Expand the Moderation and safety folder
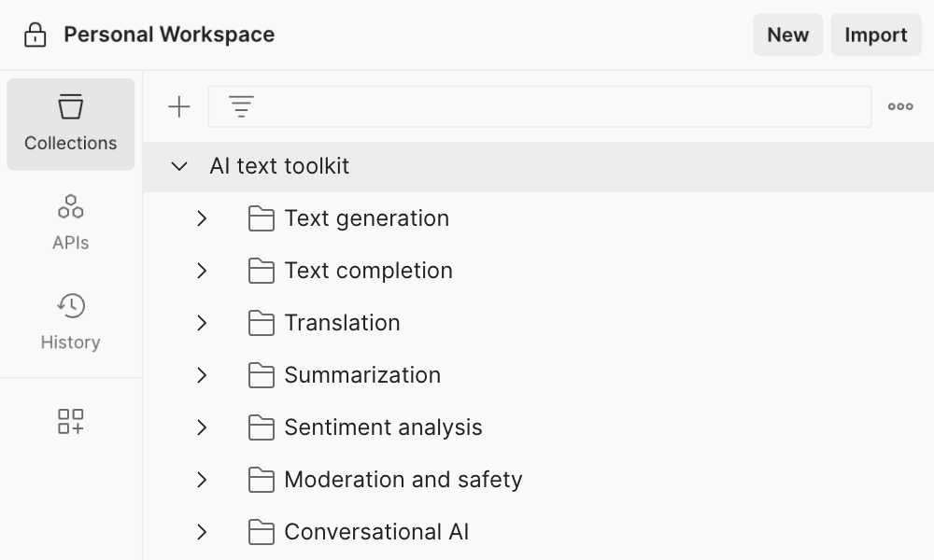Image resolution: width=934 pixels, height=560 pixels. coord(202,480)
